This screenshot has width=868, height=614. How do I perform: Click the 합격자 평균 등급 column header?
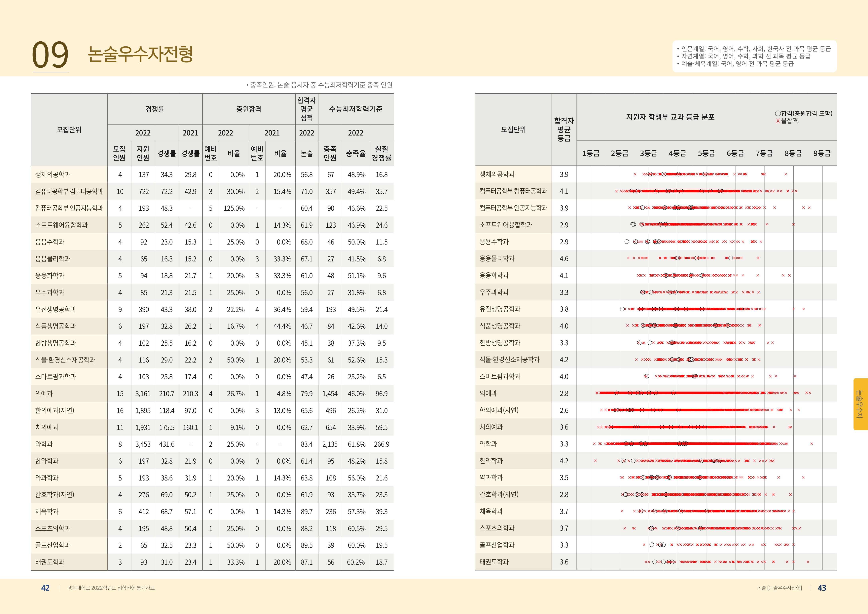[564, 129]
